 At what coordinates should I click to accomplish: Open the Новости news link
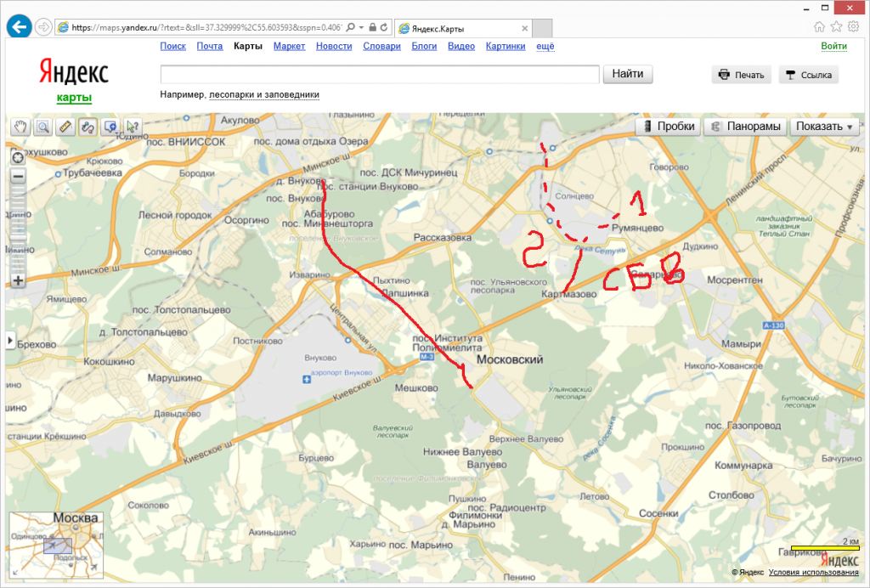334,46
